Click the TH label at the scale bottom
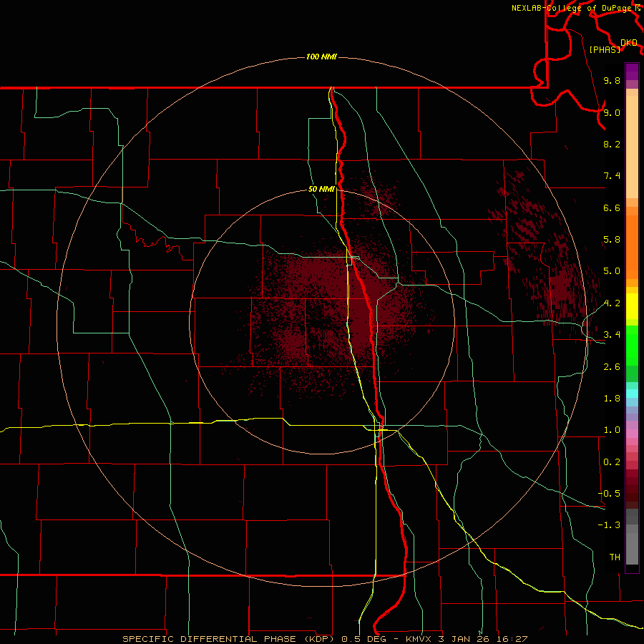The height and width of the screenshot is (644, 644). (x=615, y=557)
